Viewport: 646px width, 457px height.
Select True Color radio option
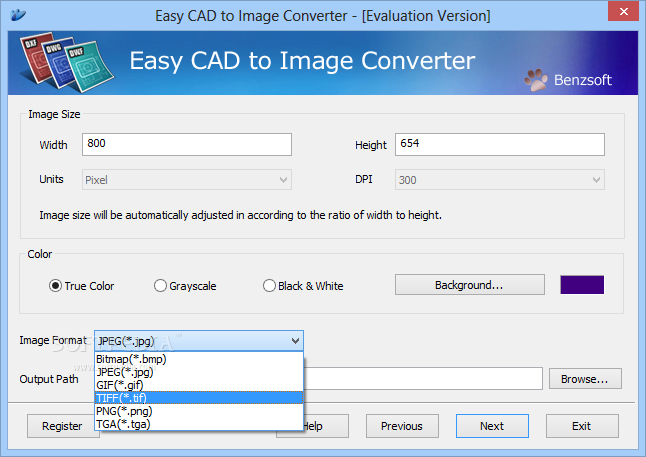[x=81, y=286]
